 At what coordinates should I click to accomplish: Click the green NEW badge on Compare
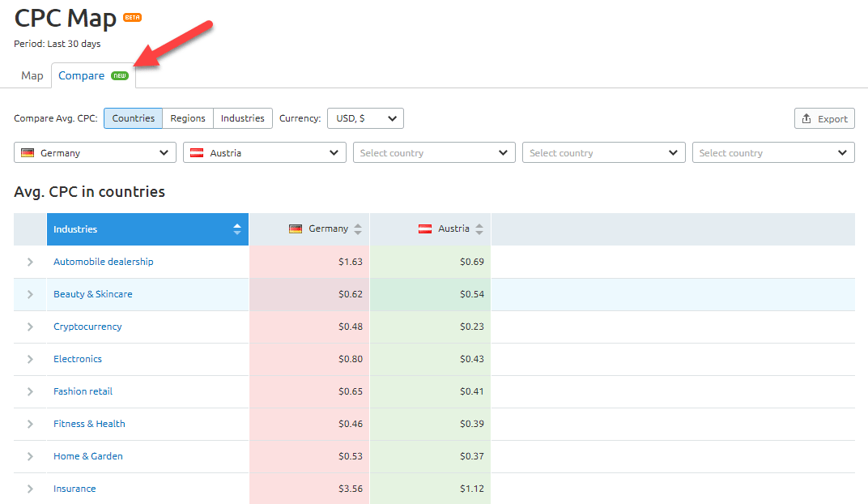(x=120, y=76)
